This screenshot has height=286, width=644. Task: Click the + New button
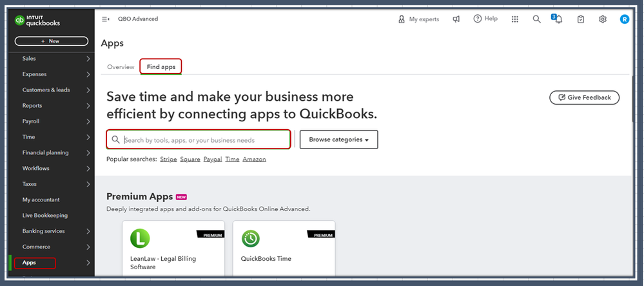click(52, 41)
